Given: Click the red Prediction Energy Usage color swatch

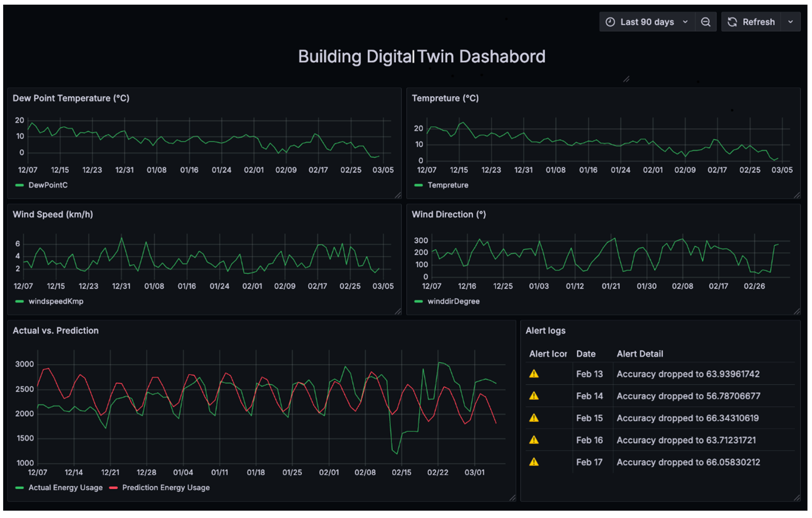Looking at the screenshot, I should [113, 488].
